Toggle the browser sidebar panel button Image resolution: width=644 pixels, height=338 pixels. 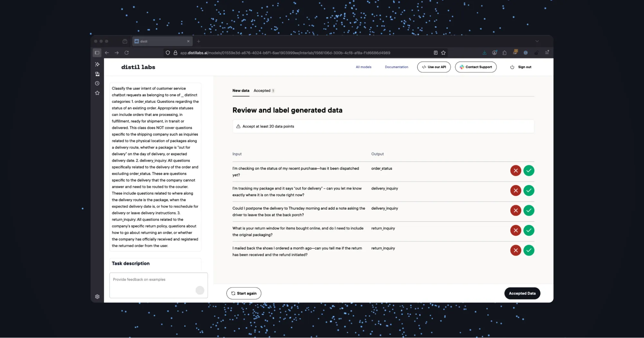click(x=97, y=53)
